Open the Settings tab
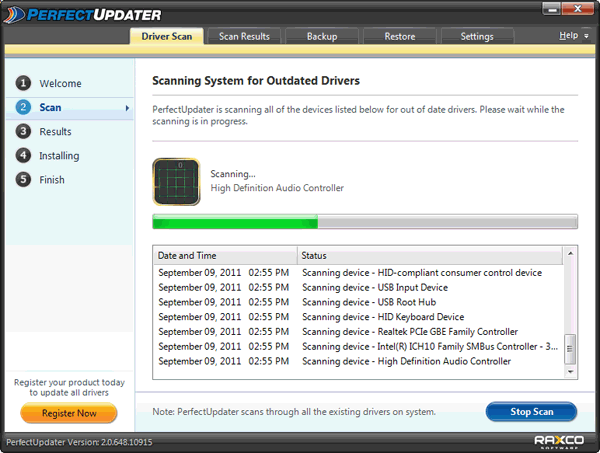600x453 pixels. (477, 36)
